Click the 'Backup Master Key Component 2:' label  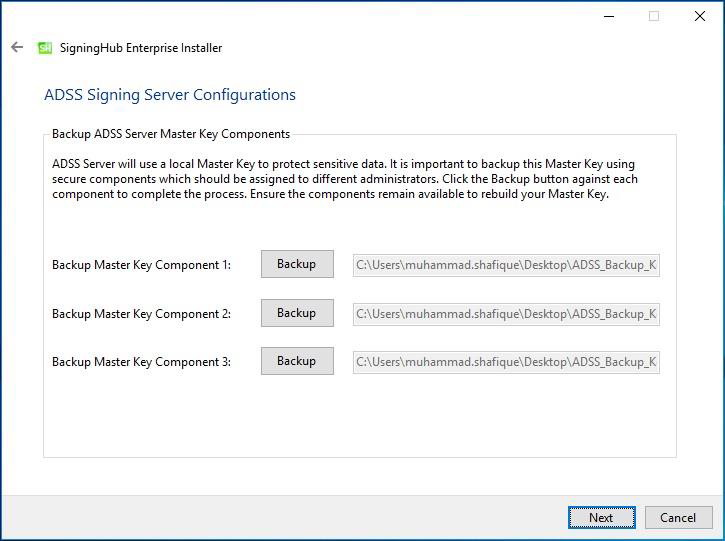coord(141,314)
